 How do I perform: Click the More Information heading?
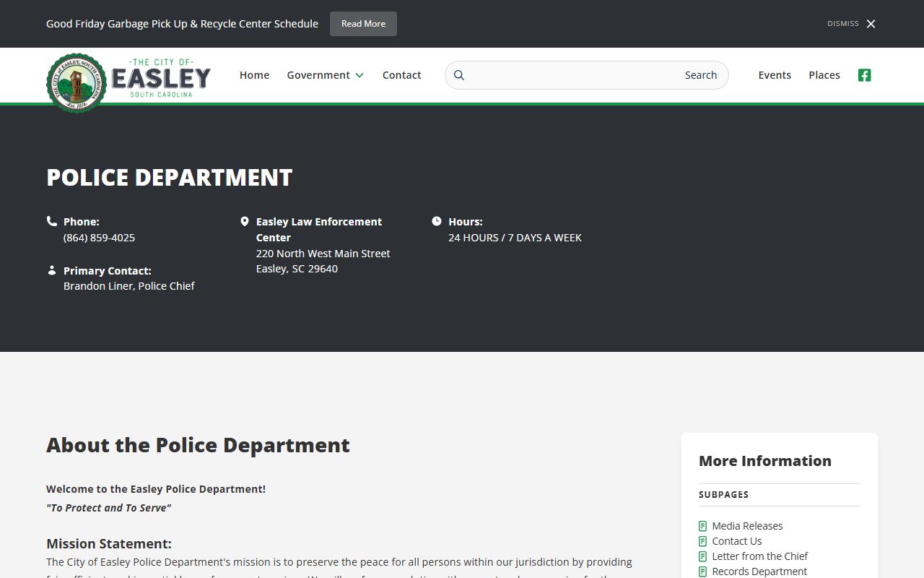[765, 461]
